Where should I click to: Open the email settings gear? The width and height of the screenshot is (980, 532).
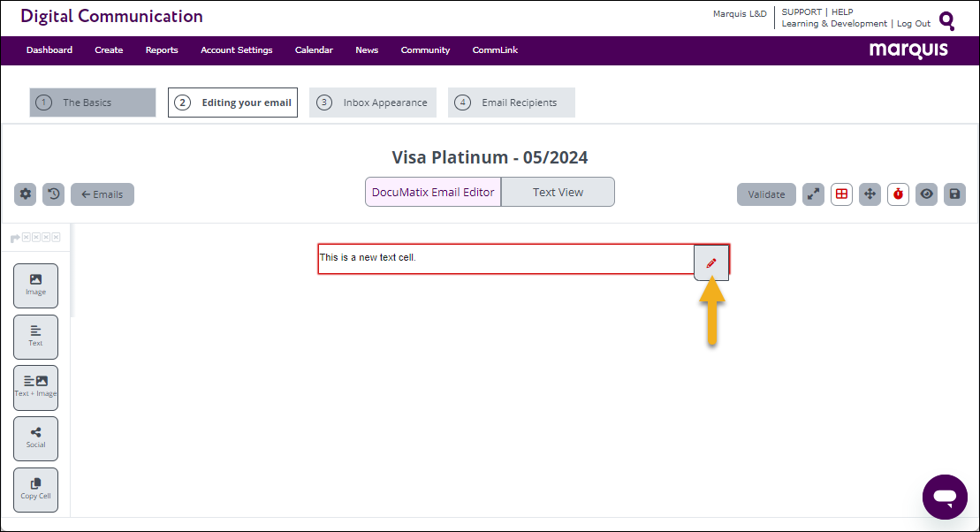click(26, 194)
